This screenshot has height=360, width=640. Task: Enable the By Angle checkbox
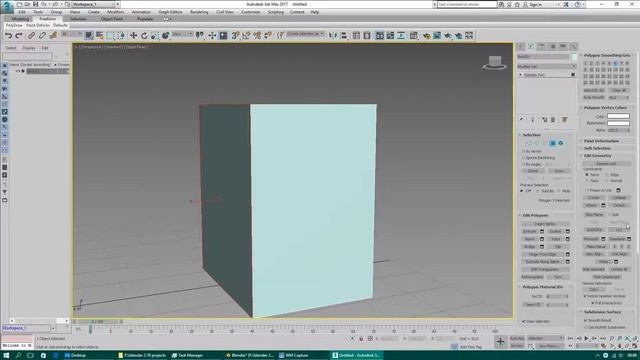click(524, 164)
